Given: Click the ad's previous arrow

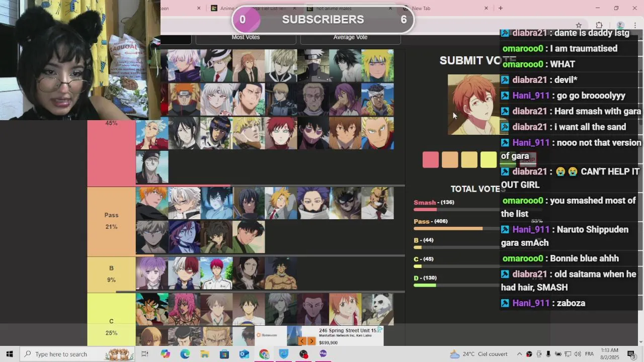Looking at the screenshot, I should (x=302, y=341).
